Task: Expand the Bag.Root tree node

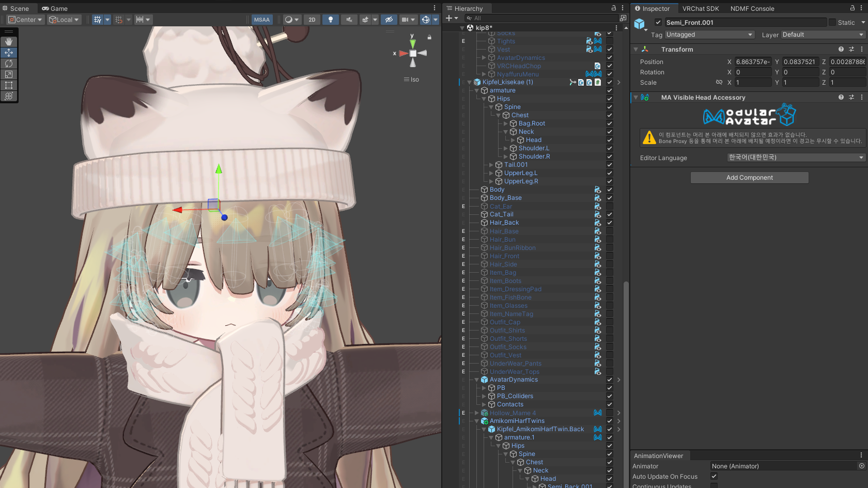Action: pyautogui.click(x=506, y=123)
